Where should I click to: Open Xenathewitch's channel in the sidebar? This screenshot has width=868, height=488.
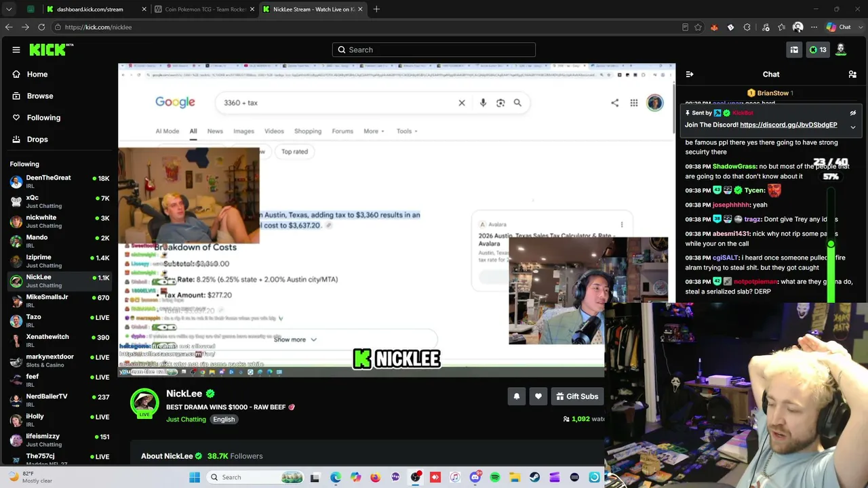click(60, 340)
